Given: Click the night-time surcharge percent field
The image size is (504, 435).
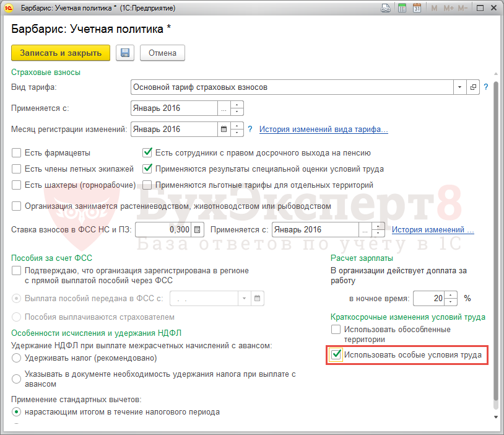Looking at the screenshot, I should [x=428, y=298].
